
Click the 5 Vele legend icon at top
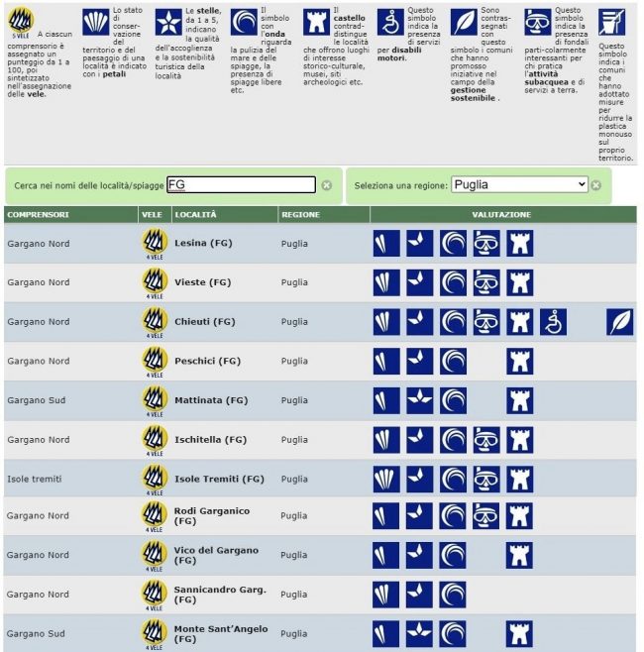pos(20,20)
